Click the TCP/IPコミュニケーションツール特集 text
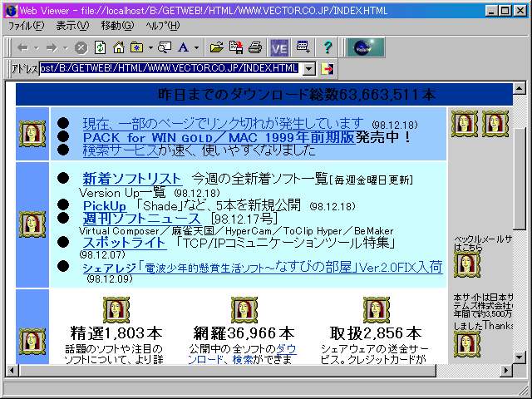This screenshot has height=399, width=532. pos(286,243)
